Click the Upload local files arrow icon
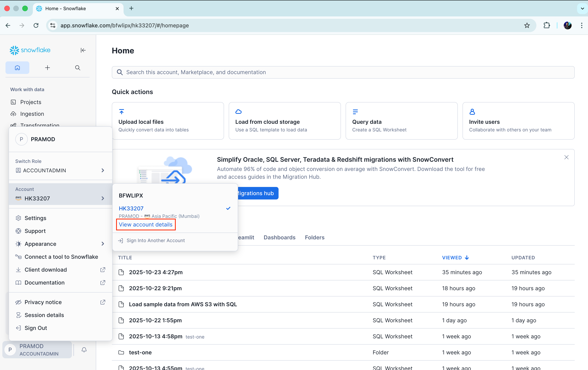Viewport: 588px width, 370px height. pos(121,112)
